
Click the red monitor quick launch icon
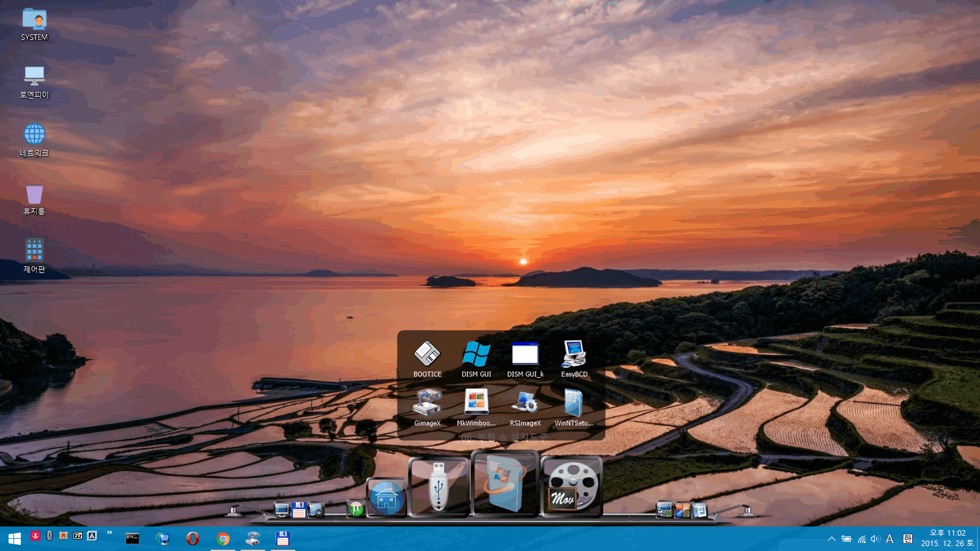point(36,536)
